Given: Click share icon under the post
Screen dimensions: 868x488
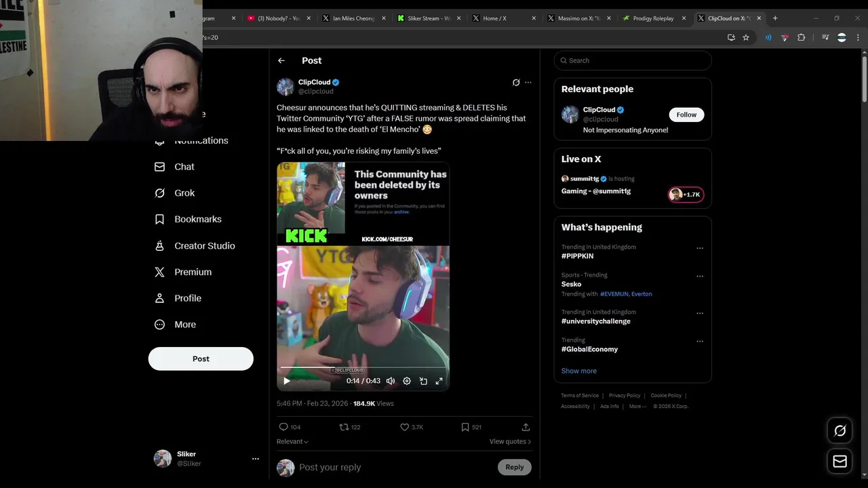Looking at the screenshot, I should click(526, 427).
